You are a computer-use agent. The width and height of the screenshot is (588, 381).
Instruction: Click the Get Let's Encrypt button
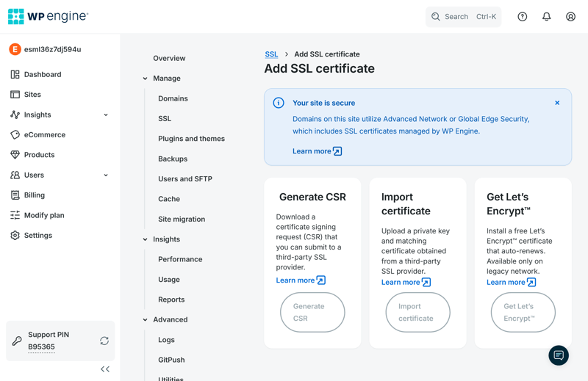[x=523, y=312]
